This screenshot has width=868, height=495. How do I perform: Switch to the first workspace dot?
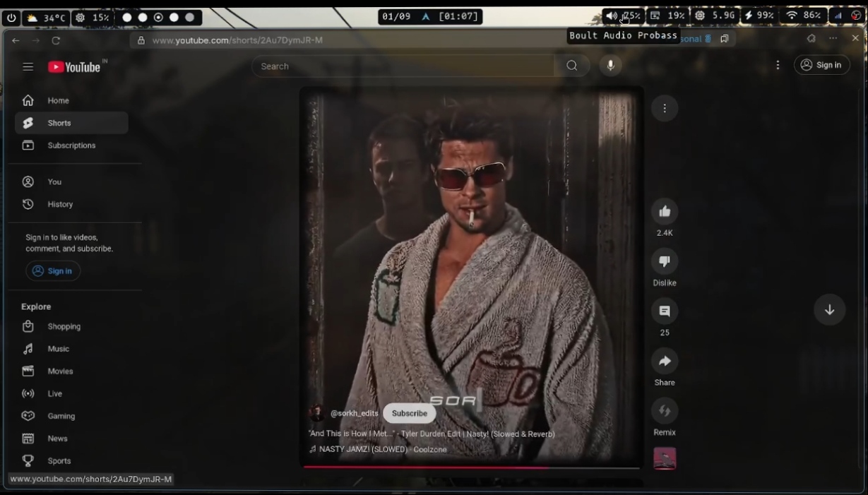pyautogui.click(x=127, y=17)
